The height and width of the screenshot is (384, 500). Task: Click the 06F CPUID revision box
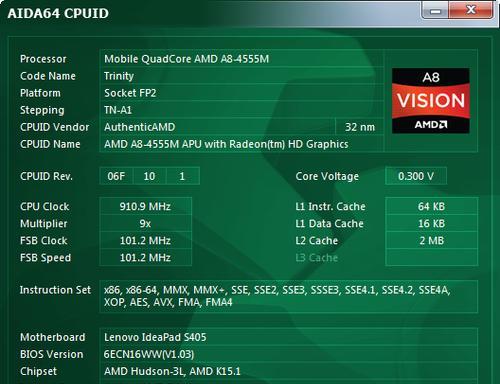(x=116, y=176)
